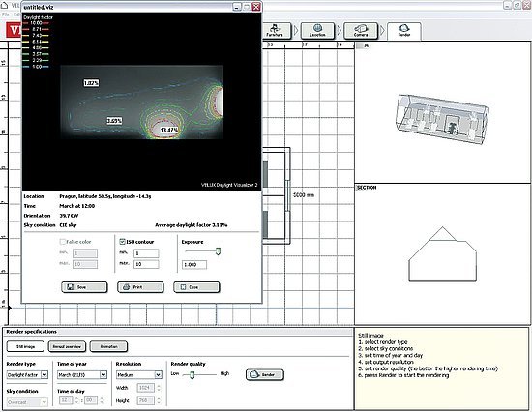Toggle the ISO contour checkbox
The image size is (532, 412).
[x=123, y=242]
